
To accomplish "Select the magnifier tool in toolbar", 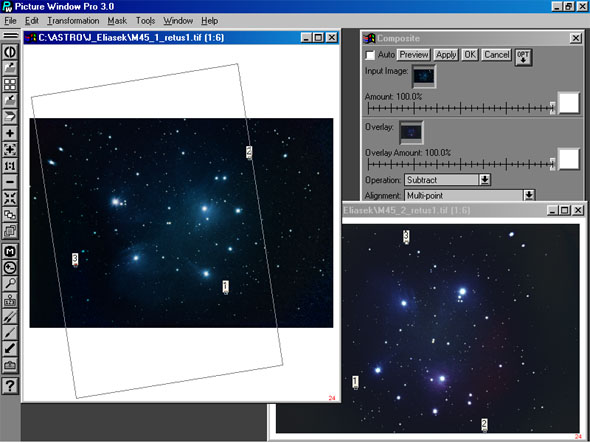I will coord(10,284).
